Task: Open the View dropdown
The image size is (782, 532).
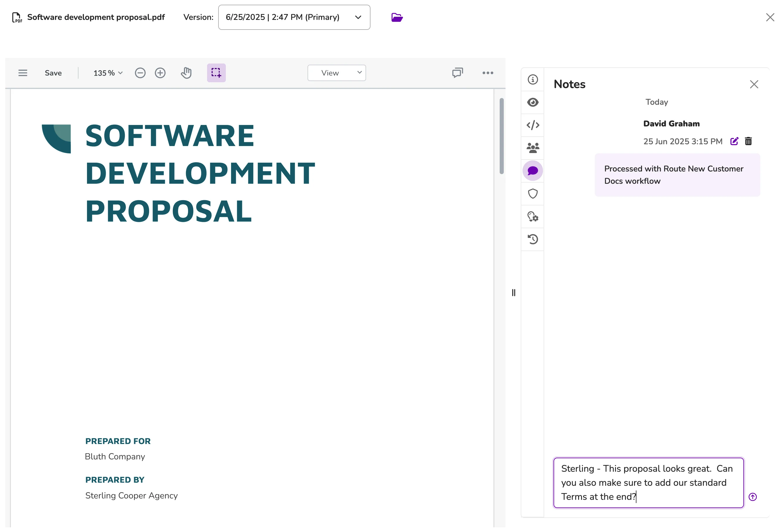Action: pyautogui.click(x=337, y=73)
